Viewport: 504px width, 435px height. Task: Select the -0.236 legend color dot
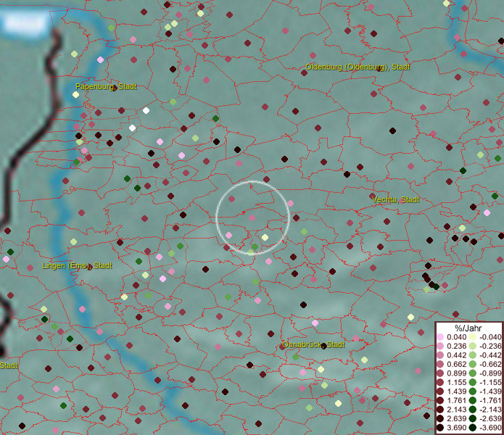(473, 346)
